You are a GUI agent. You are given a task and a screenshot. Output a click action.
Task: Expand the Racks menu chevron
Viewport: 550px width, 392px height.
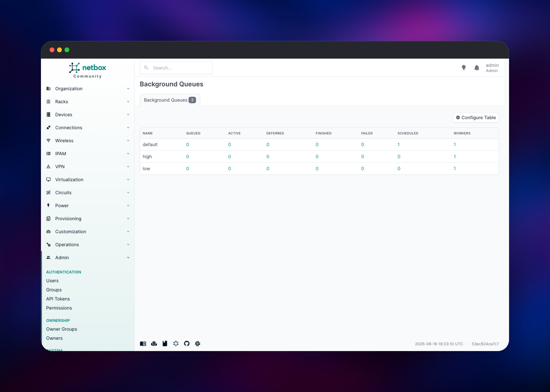pyautogui.click(x=128, y=102)
